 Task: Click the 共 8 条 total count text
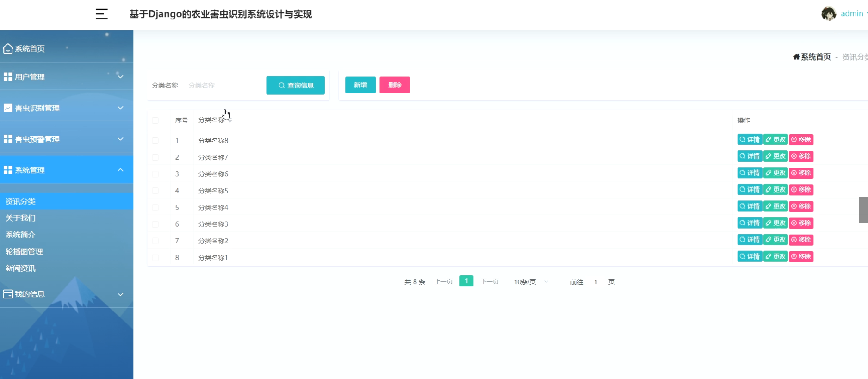pos(415,282)
